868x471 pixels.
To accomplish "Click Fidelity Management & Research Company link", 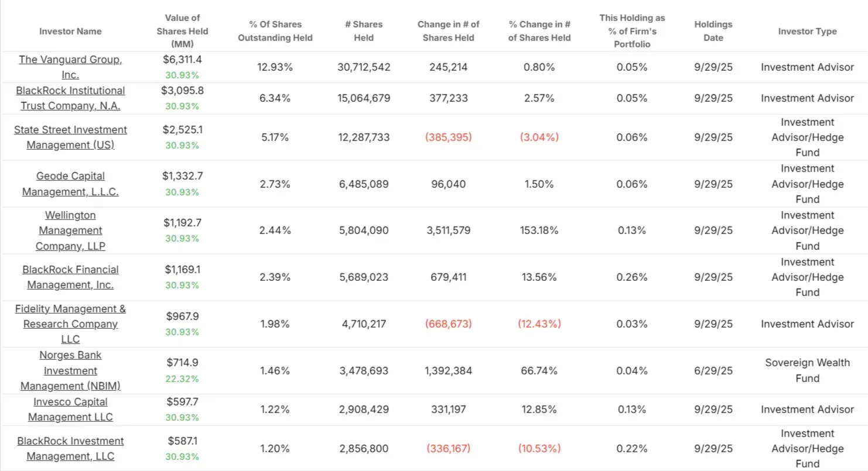I will coord(70,324).
